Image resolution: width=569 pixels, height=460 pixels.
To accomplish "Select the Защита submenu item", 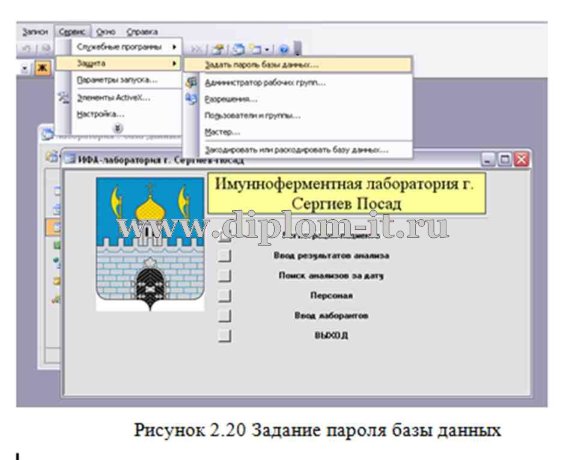I will [118, 63].
